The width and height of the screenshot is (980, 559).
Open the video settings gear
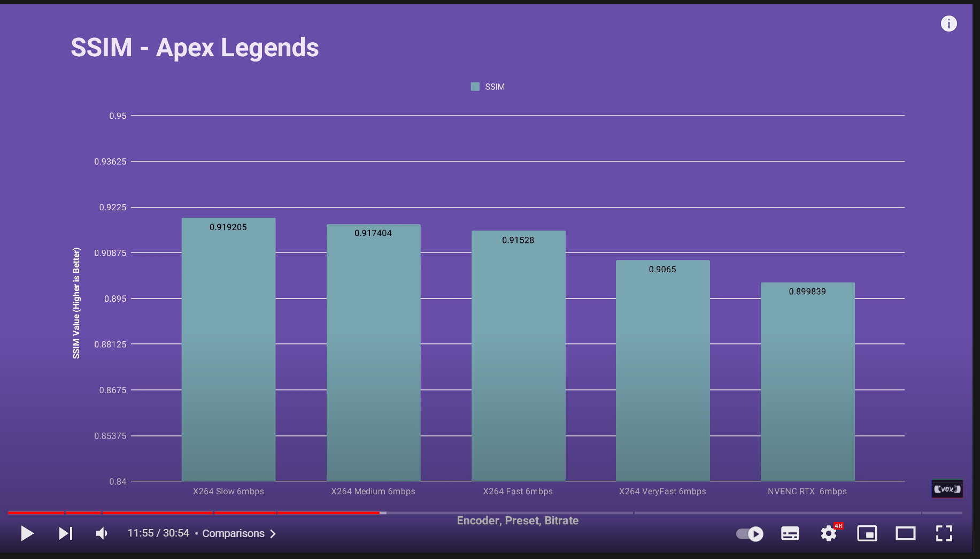[829, 533]
